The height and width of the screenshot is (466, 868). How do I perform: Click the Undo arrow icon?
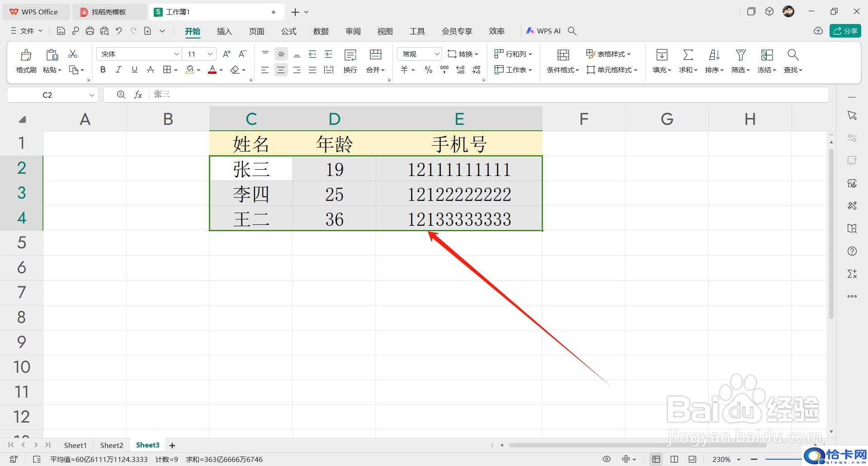click(x=119, y=31)
